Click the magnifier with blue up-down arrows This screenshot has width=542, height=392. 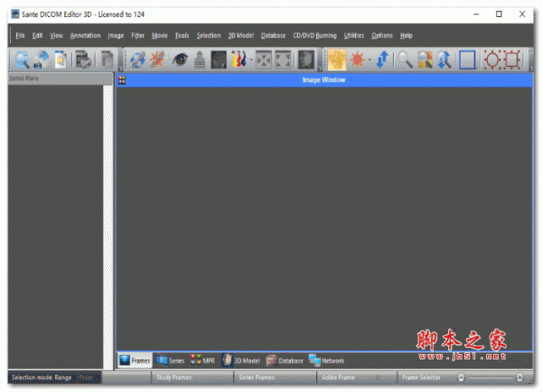[444, 60]
